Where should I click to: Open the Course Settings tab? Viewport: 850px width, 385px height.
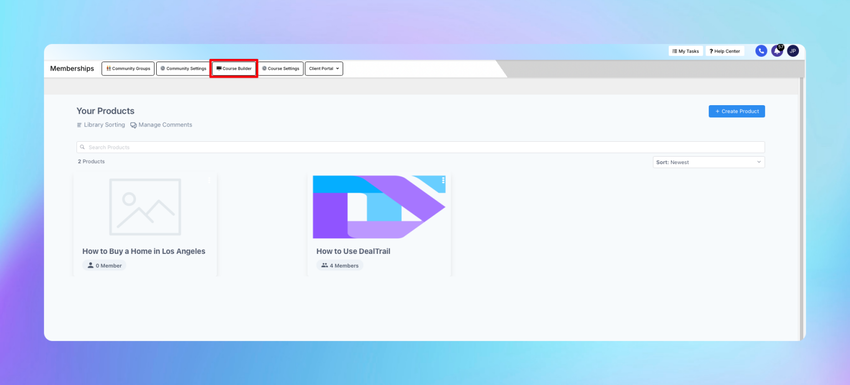click(x=280, y=69)
